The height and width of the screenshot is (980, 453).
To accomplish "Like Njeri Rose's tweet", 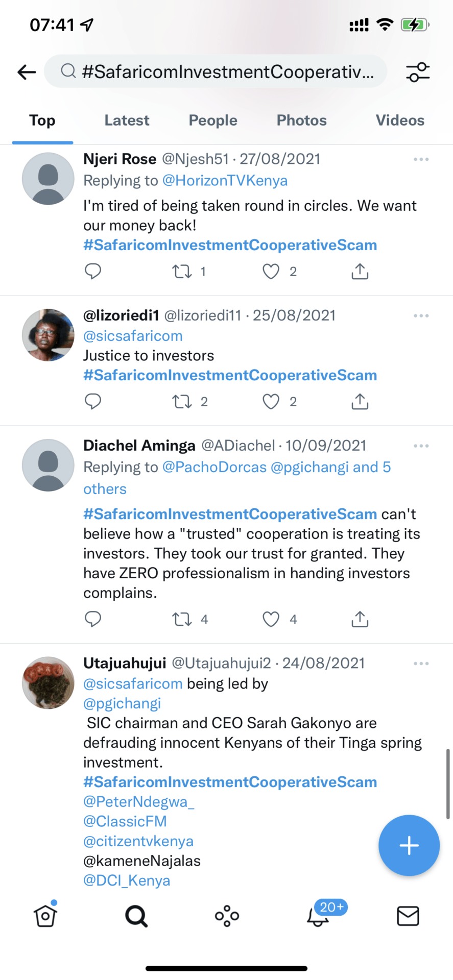I will coord(271,272).
